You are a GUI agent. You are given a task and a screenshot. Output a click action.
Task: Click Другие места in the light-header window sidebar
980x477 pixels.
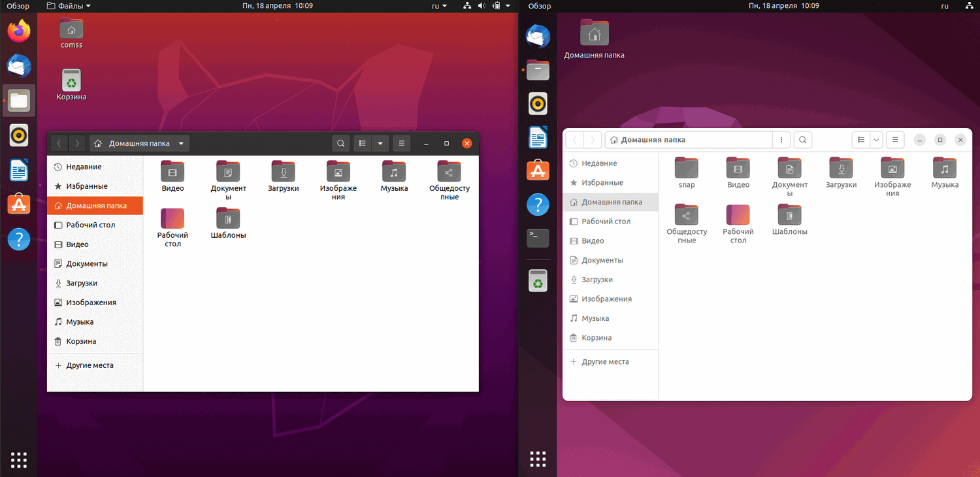tap(605, 361)
